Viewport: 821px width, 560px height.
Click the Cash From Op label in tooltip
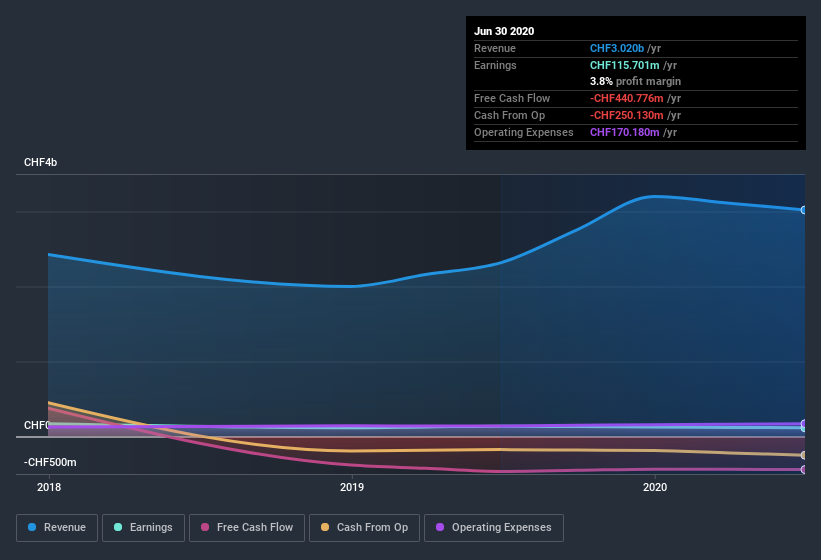click(509, 115)
